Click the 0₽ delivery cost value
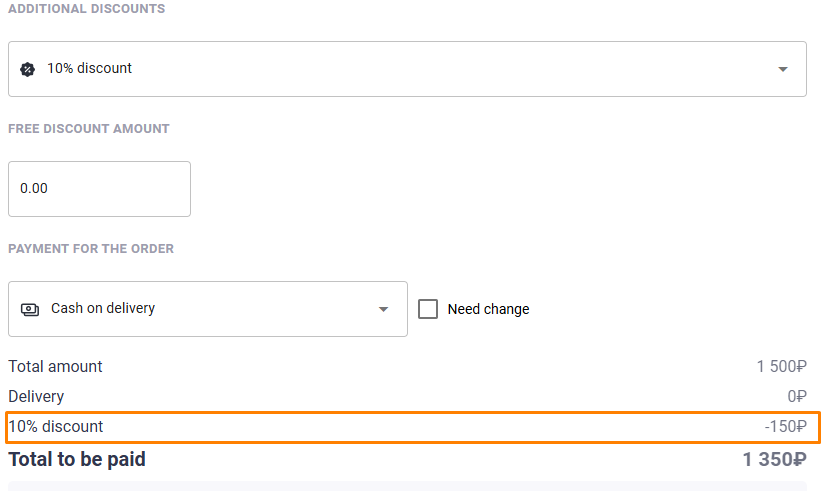 tap(797, 396)
